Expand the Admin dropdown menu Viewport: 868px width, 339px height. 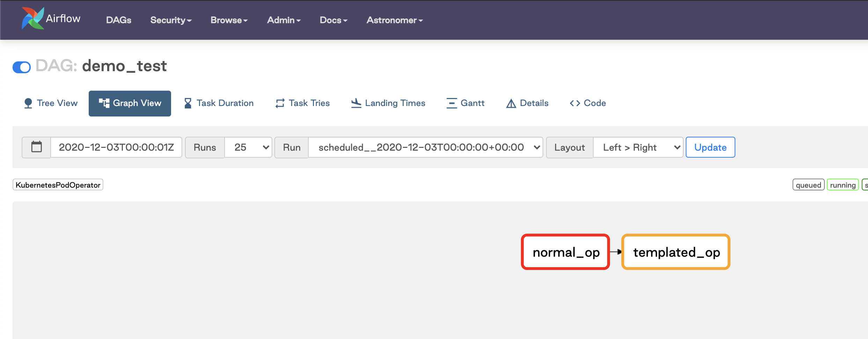click(284, 20)
